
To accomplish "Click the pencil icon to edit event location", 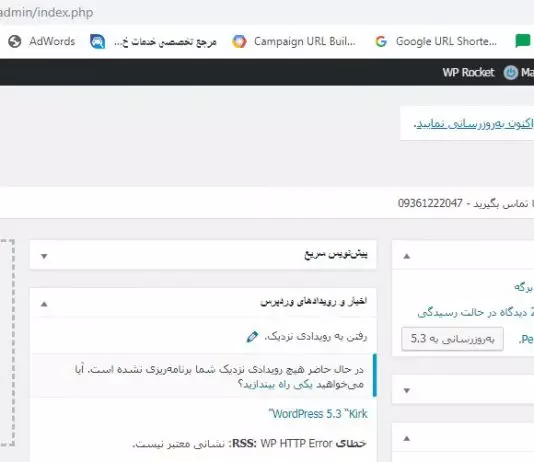I will 252,336.
